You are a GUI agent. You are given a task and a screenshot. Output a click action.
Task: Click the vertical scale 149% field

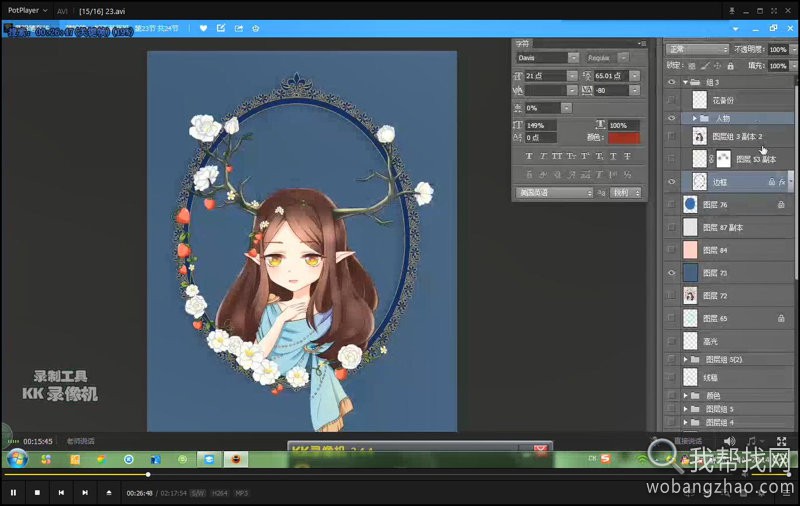pyautogui.click(x=541, y=125)
